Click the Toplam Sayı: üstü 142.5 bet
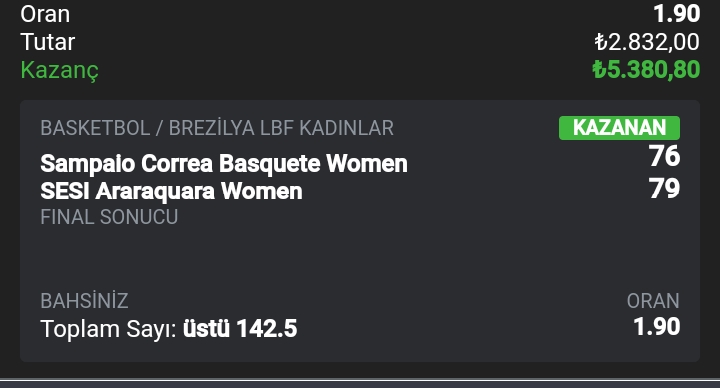This screenshot has height=388, width=720. [x=169, y=329]
